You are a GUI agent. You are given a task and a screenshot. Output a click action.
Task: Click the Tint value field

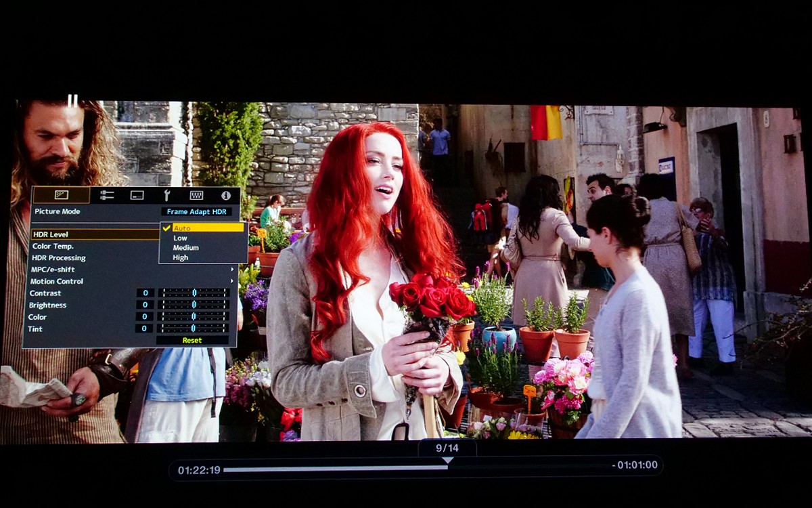pos(144,328)
